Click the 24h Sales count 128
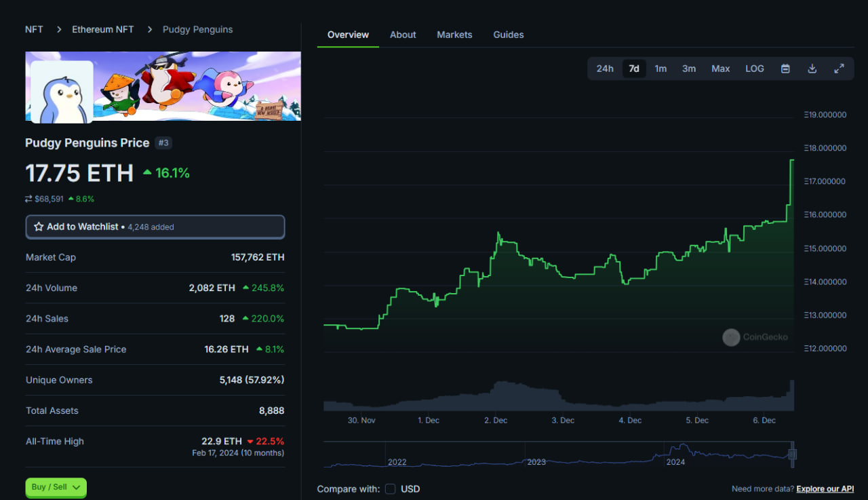The width and height of the screenshot is (868, 500). [227, 319]
